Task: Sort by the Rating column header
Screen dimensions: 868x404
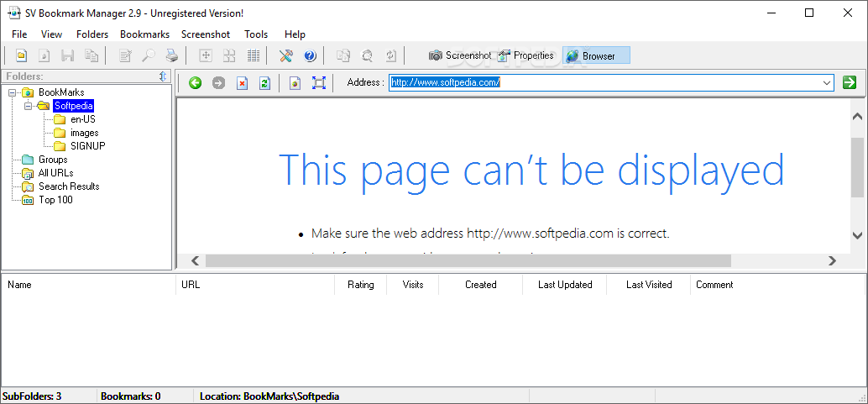Action: click(x=360, y=284)
